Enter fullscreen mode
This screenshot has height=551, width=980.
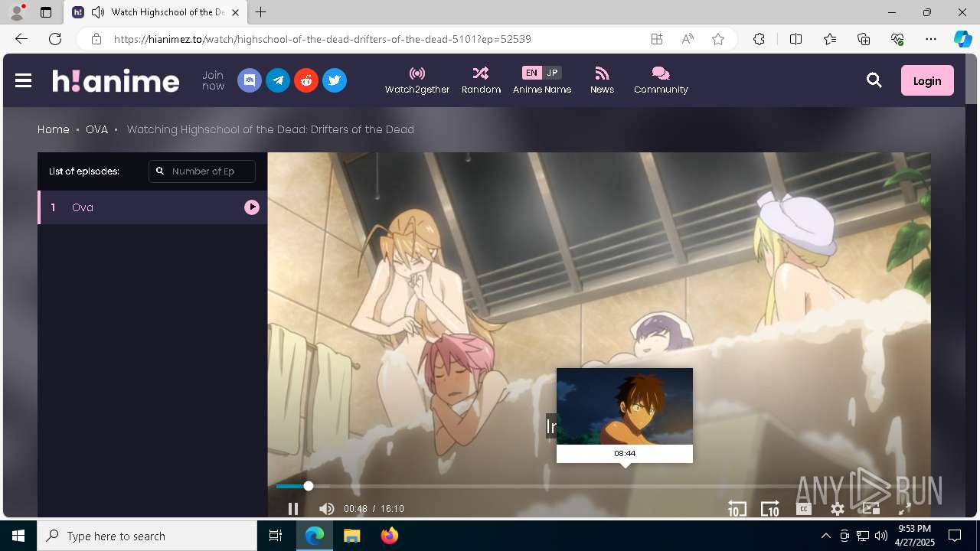pos(904,509)
